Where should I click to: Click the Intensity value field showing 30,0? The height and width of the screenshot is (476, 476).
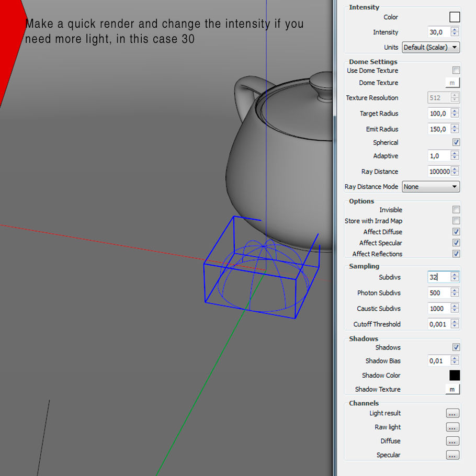pyautogui.click(x=439, y=32)
